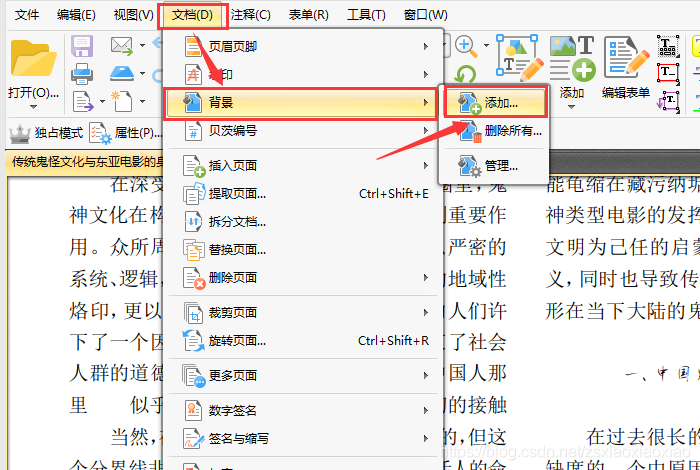The width and height of the screenshot is (700, 470).
Task: Open the 视图(V) menu
Action: (x=133, y=15)
